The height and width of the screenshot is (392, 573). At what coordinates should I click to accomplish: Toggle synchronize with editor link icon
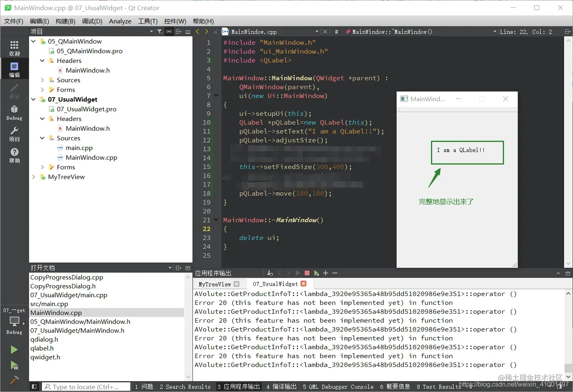pyautogui.click(x=169, y=31)
